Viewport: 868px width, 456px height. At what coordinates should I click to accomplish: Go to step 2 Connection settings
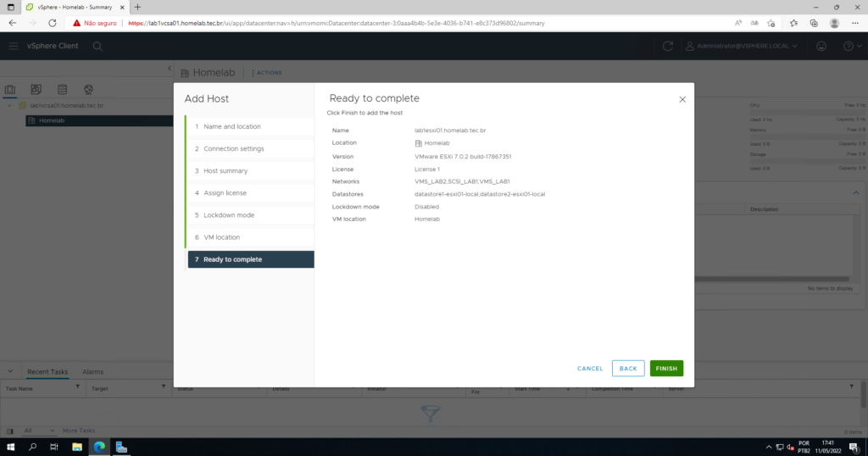click(250, 149)
